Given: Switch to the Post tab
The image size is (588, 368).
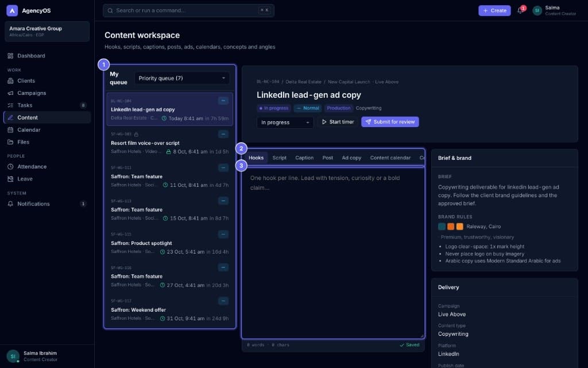Looking at the screenshot, I should (327, 158).
